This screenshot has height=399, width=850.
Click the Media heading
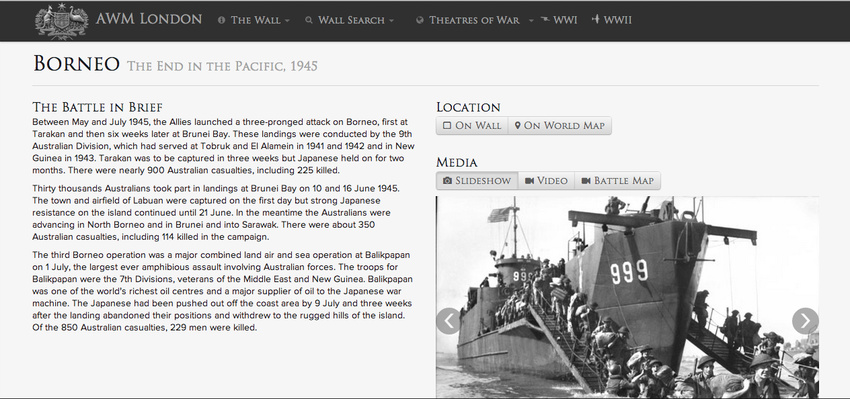point(456,162)
